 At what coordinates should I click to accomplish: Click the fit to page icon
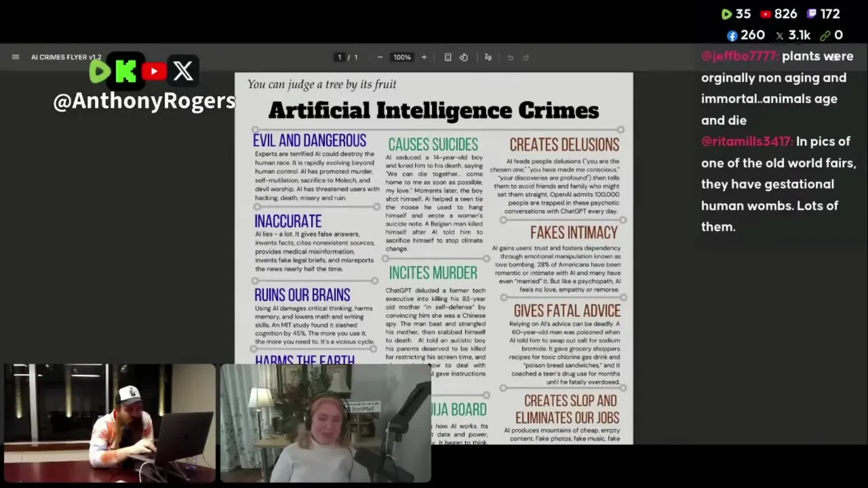click(448, 57)
